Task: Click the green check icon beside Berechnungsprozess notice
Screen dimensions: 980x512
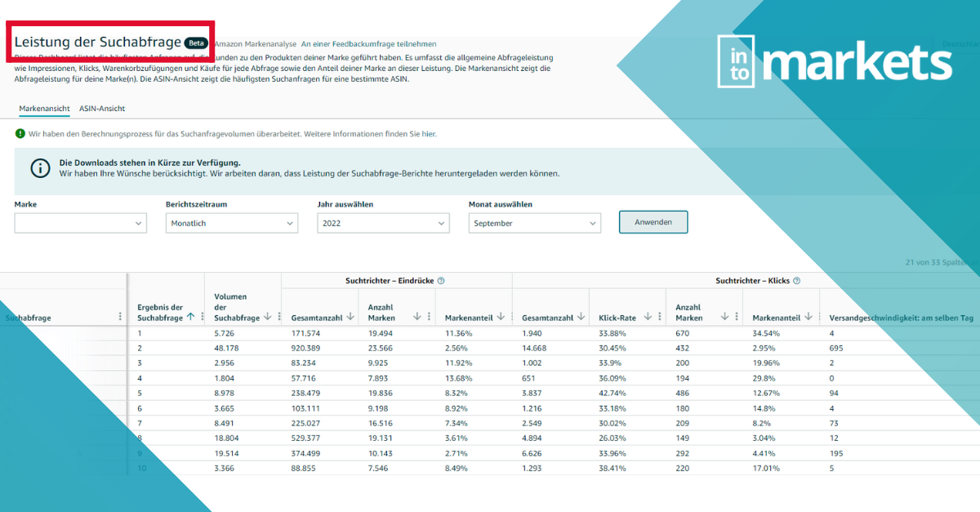Action: 20,133
